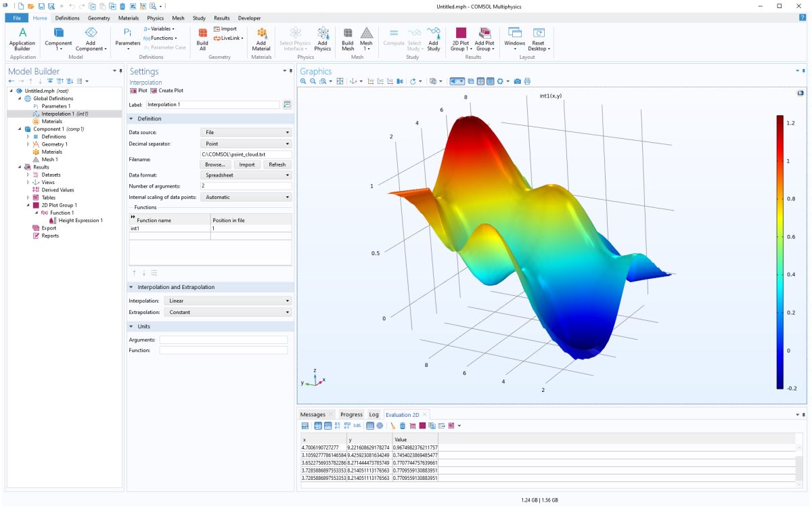Open the Data format dropdown
812x507 pixels.
(x=246, y=175)
